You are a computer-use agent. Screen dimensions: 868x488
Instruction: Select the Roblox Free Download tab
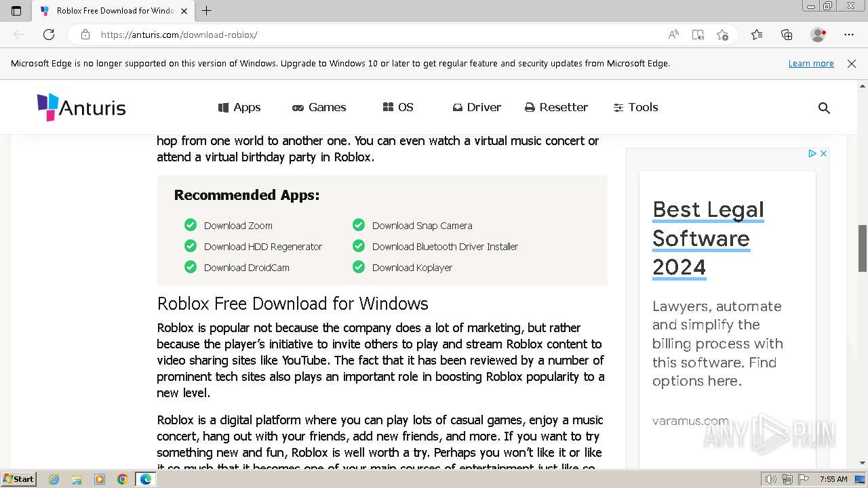(x=113, y=11)
